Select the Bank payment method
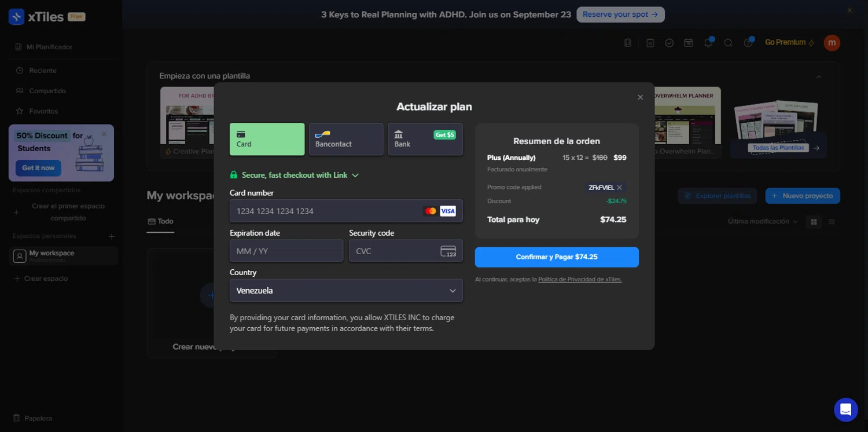868x432 pixels. 425,139
